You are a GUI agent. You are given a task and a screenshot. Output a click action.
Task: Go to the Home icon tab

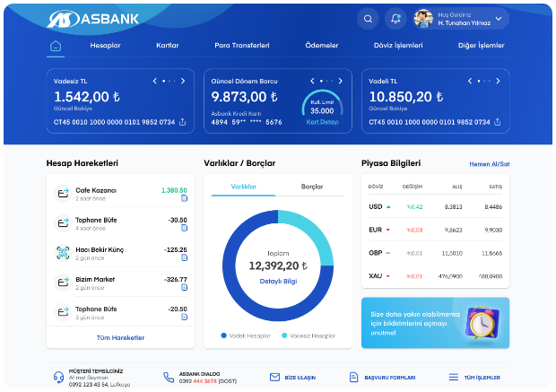point(56,46)
